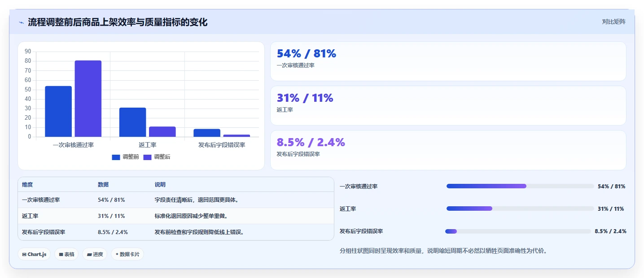Click the 调整前 bar for 一次审核通过率
The height and width of the screenshot is (278, 644).
coord(58,111)
